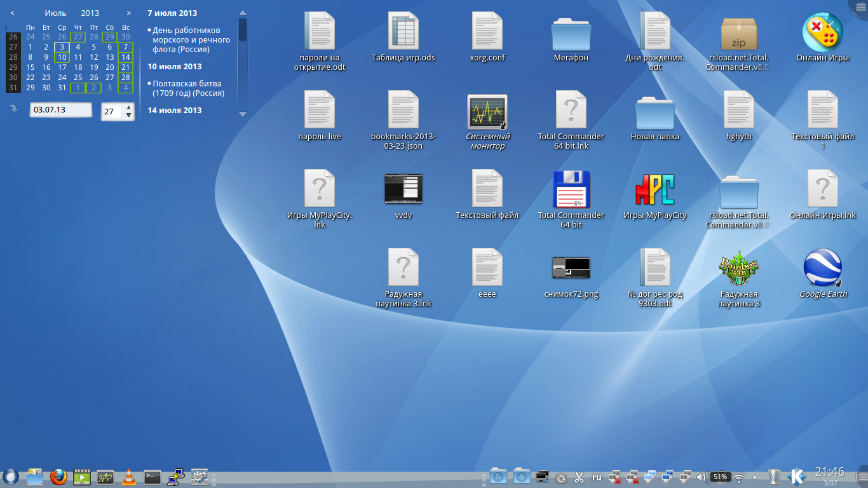The image size is (868, 488).
Task: Open the Июль month selector in calendar
Action: tap(55, 13)
